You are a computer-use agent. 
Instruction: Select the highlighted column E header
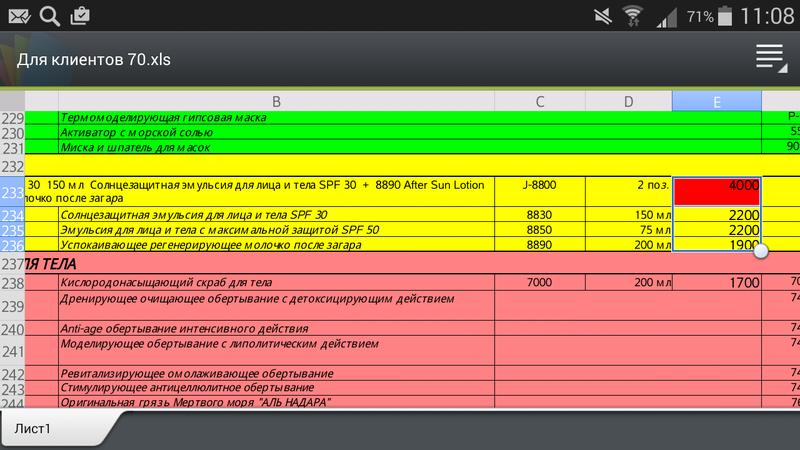pyautogui.click(x=717, y=102)
